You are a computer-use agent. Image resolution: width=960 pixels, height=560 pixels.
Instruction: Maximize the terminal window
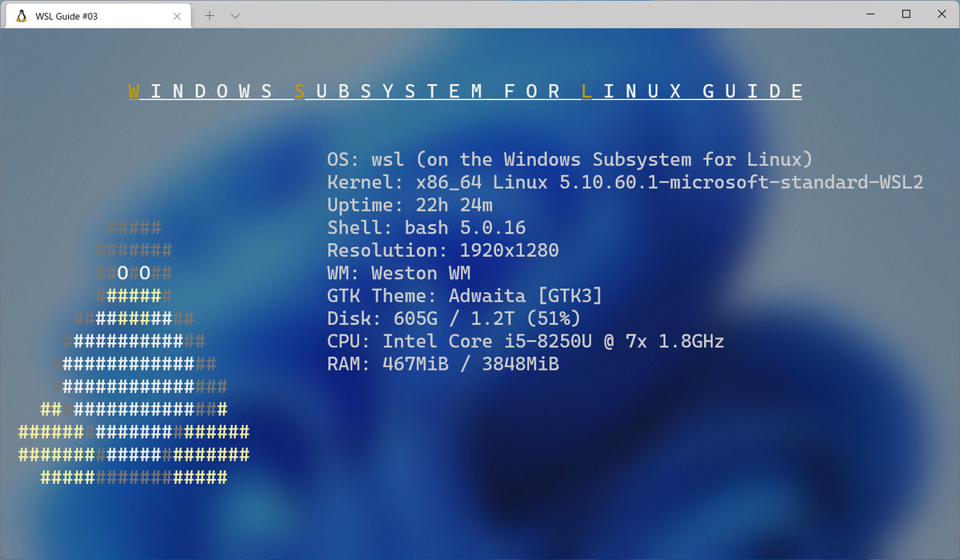click(x=906, y=14)
